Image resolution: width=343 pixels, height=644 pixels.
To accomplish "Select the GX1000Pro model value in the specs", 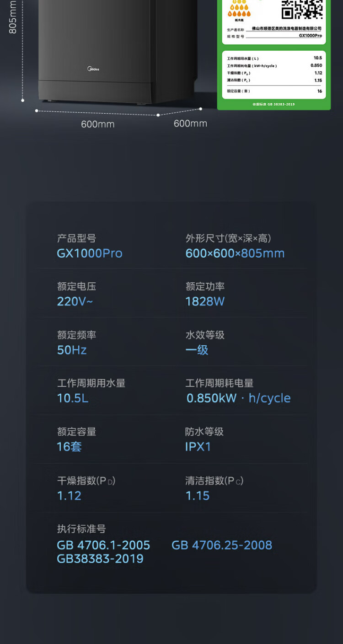I will tap(90, 253).
